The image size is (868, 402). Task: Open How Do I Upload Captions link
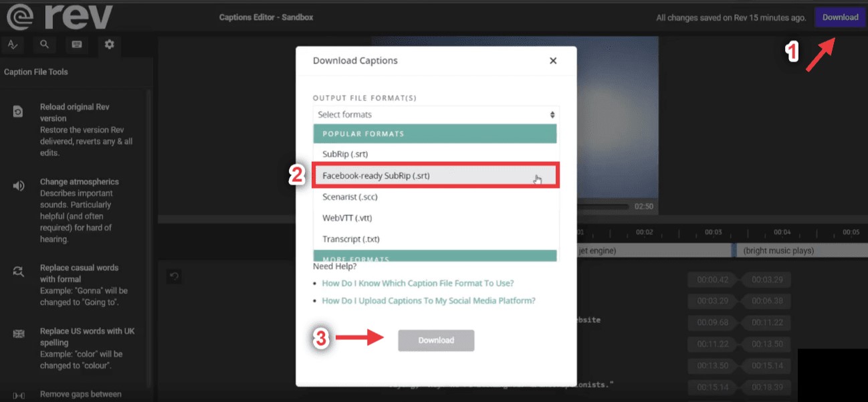(429, 300)
